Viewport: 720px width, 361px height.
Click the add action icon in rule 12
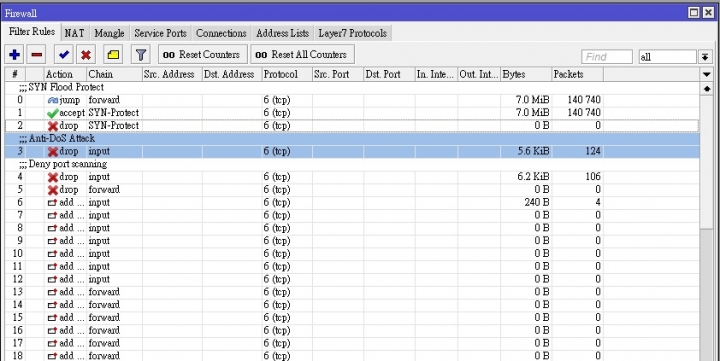tap(52, 280)
